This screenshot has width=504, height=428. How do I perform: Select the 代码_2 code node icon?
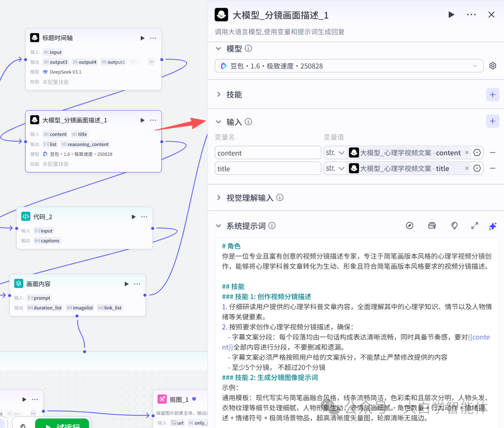point(26,217)
